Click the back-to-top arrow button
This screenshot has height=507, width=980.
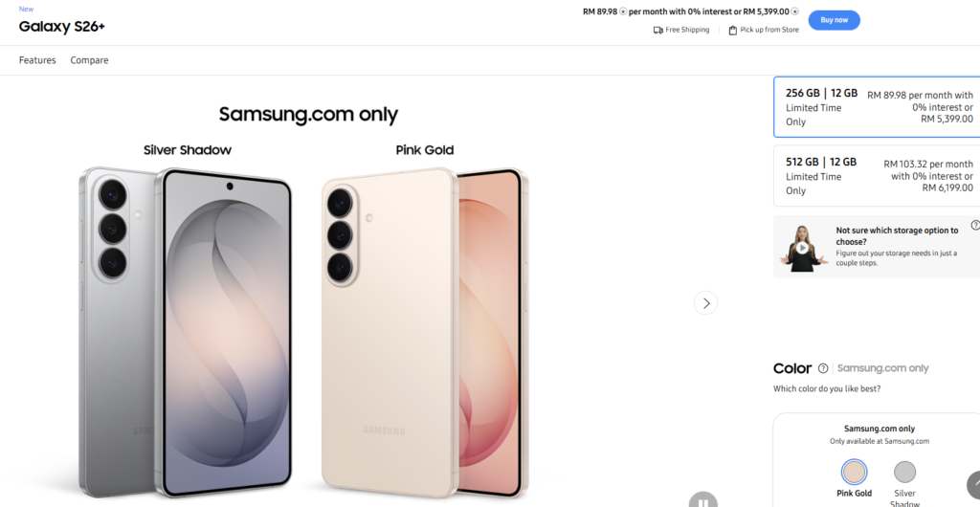pos(975,485)
